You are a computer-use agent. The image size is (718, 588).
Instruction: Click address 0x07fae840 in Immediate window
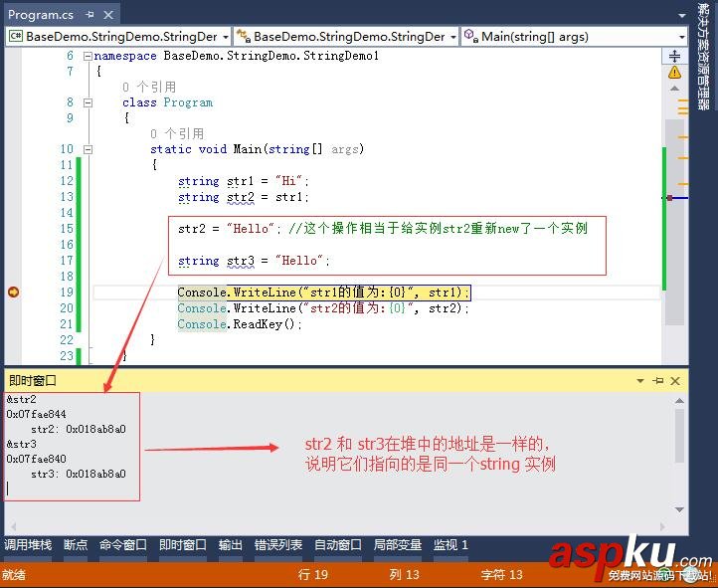[x=36, y=459]
